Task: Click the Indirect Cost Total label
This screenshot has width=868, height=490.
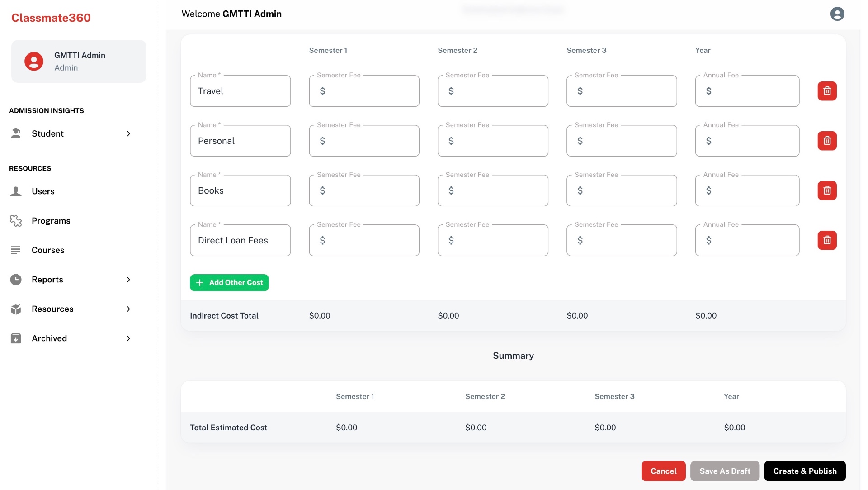Action: [224, 315]
